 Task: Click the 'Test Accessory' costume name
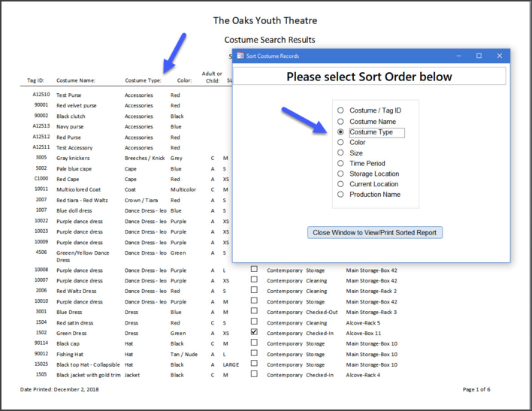[x=74, y=147]
